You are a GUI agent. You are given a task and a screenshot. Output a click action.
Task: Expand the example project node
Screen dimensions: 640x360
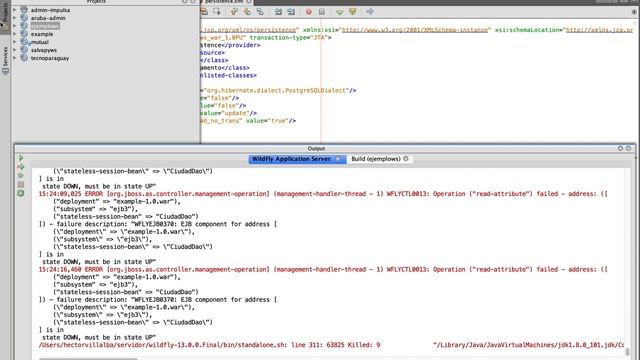15,34
